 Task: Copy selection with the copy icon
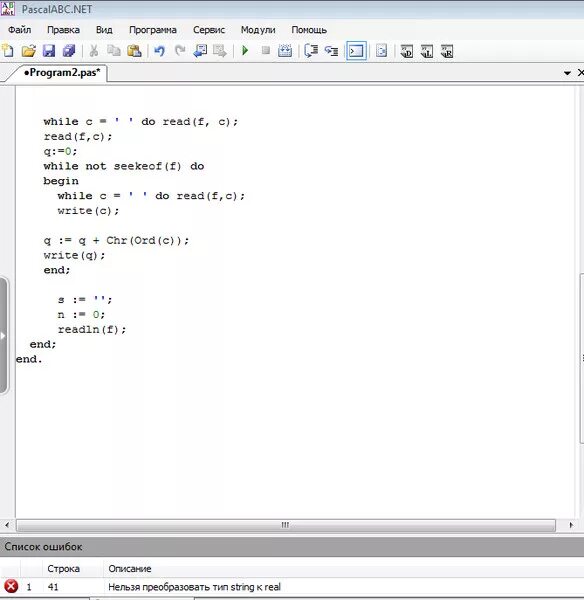pos(114,51)
